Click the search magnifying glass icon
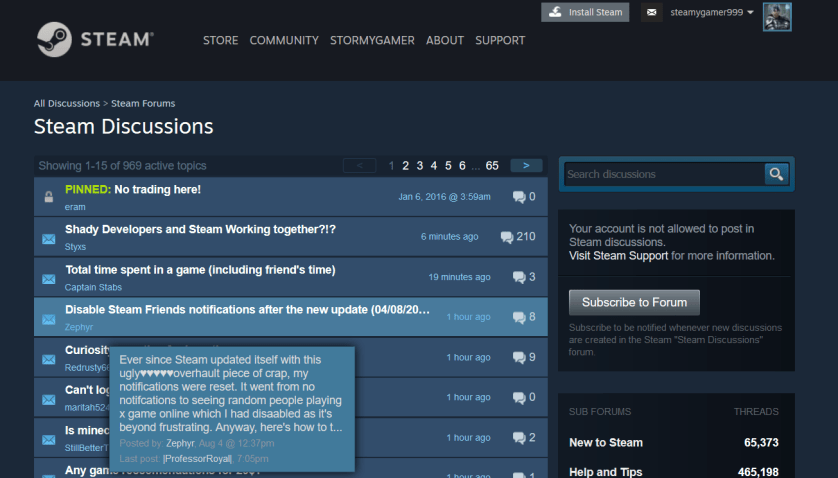The height and width of the screenshot is (478, 838). pos(776,174)
